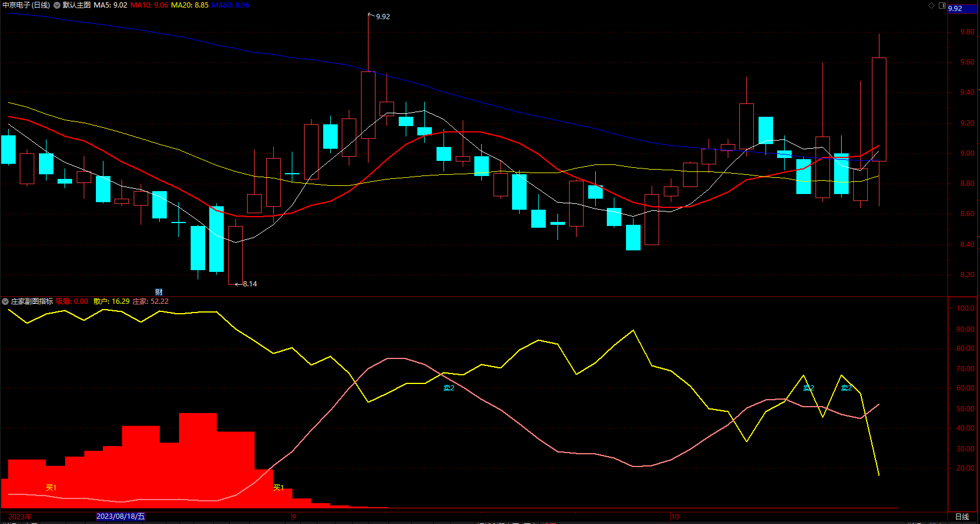The height and width of the screenshot is (524, 980).
Task: Open the 庄家副图指标 sub-chart dropdown arrow
Action: tap(5, 302)
